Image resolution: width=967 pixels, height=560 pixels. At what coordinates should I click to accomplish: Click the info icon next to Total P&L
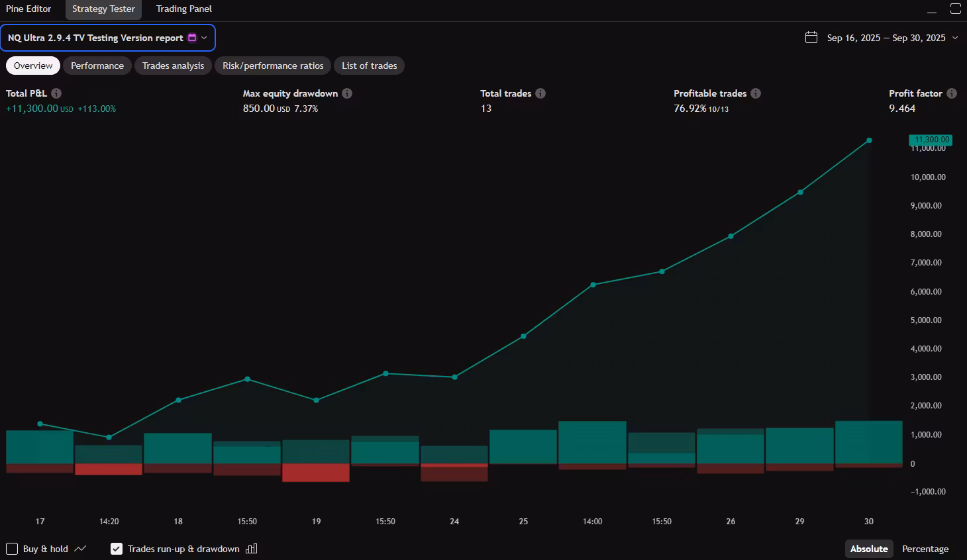coord(56,93)
